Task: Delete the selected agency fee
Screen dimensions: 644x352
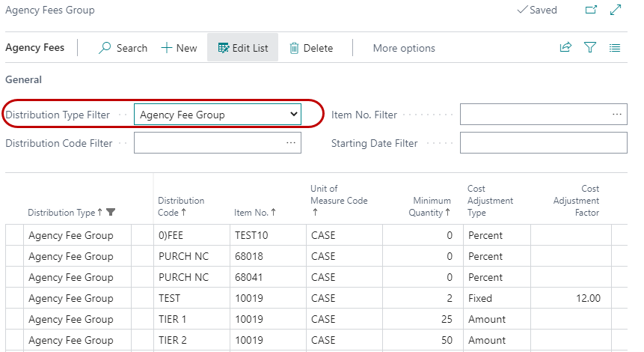Action: (311, 48)
